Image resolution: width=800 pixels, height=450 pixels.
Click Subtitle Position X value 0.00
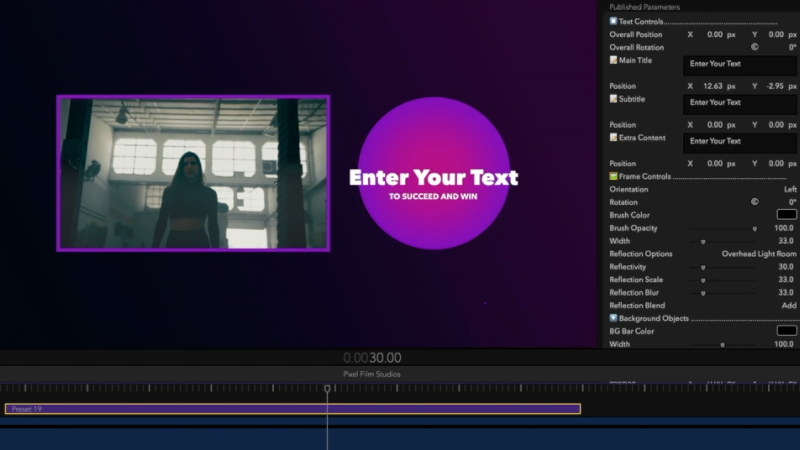(715, 124)
